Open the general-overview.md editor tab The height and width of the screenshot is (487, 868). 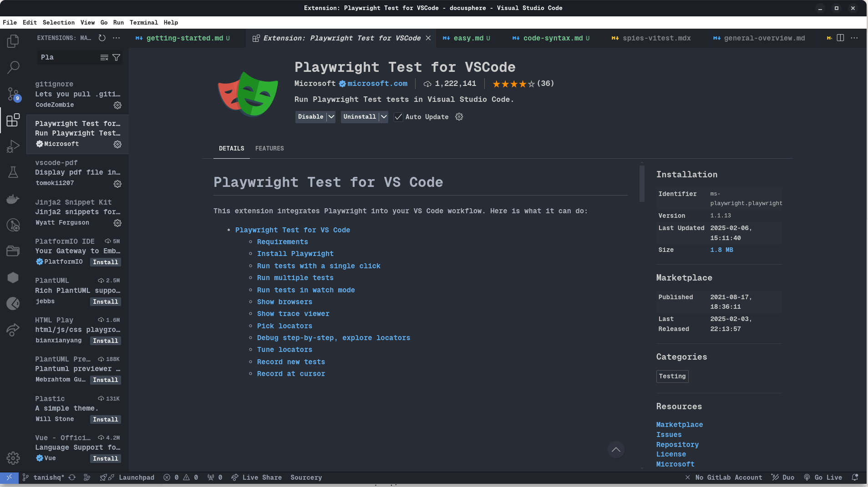click(764, 38)
